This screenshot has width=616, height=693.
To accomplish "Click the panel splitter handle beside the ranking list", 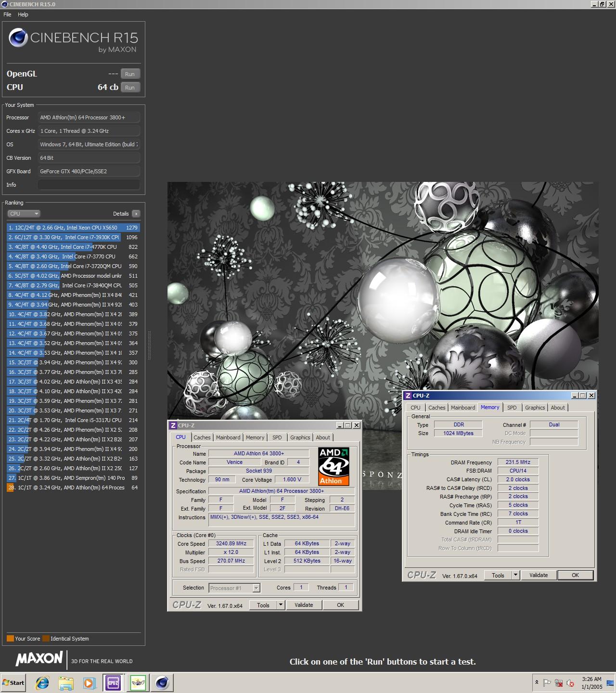I will [149, 345].
